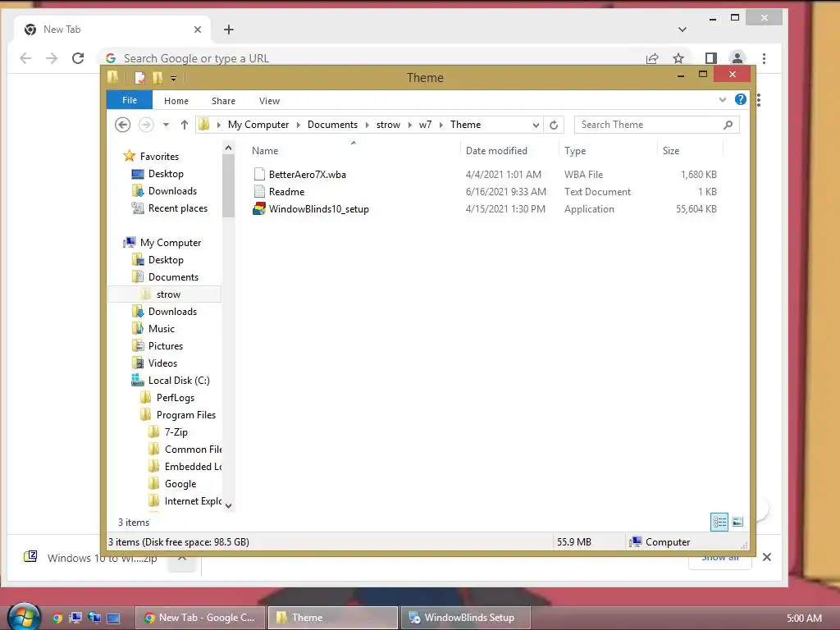Switch to large icons view layout
Screen dimensions: 840x630
737,522
